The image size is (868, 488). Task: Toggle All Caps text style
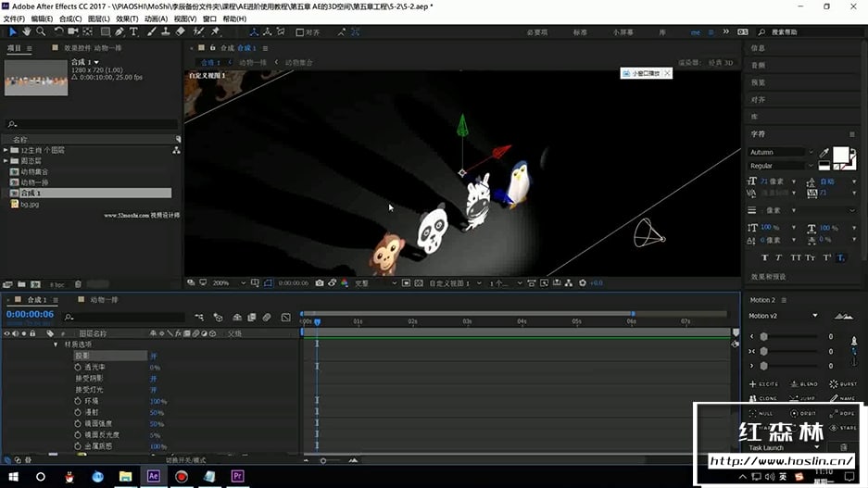pos(796,257)
